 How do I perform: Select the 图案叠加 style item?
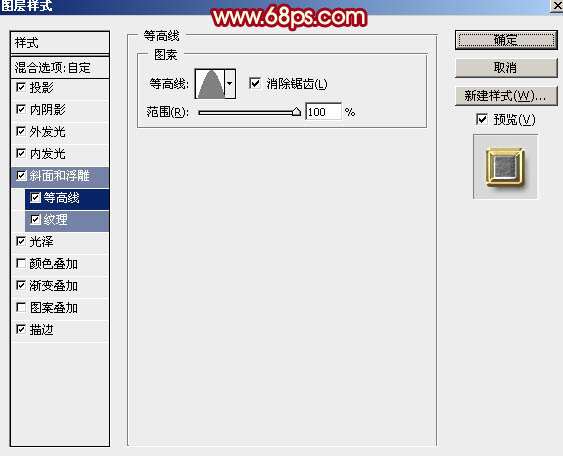(x=60, y=308)
